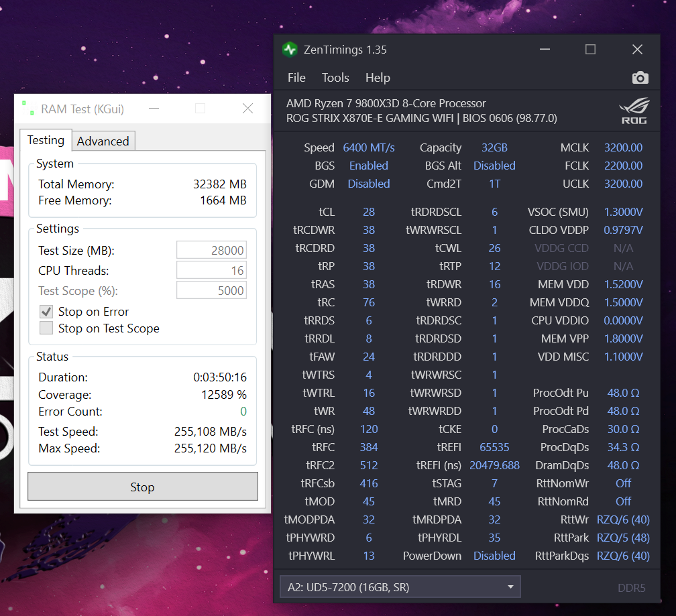This screenshot has width=676, height=616.
Task: Click the ZenTimings app icon in the title bar
Action: point(290,50)
